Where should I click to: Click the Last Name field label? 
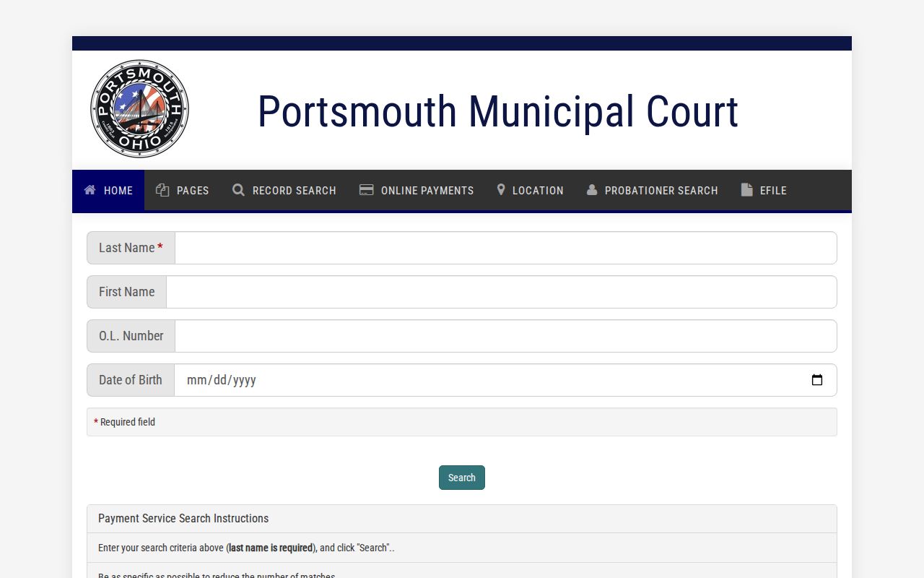131,248
